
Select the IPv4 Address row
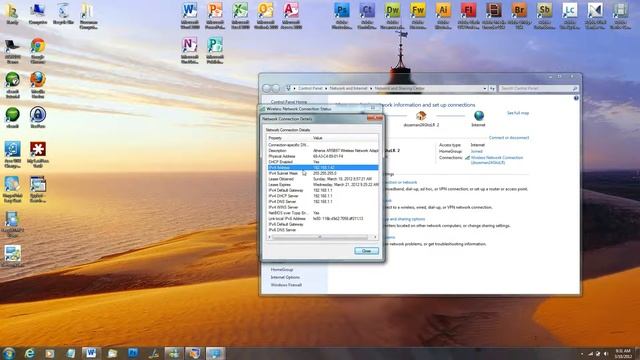[322, 168]
